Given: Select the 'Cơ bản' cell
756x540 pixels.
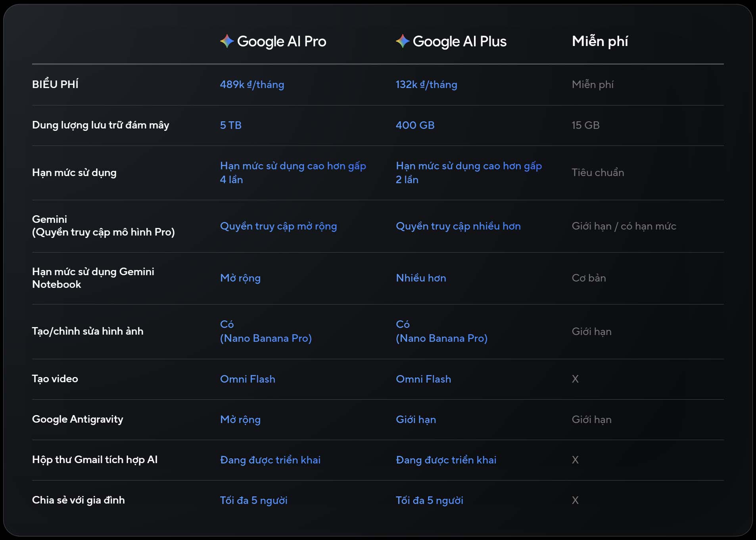Looking at the screenshot, I should pos(589,278).
